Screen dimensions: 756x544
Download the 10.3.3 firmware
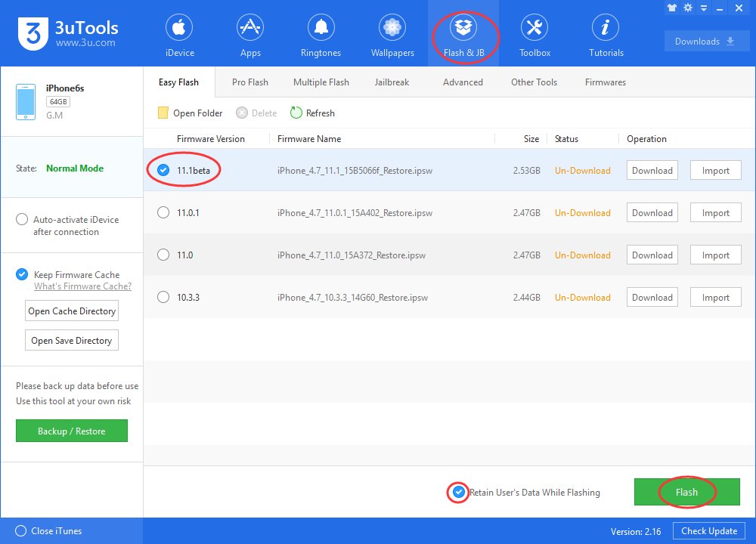[652, 297]
